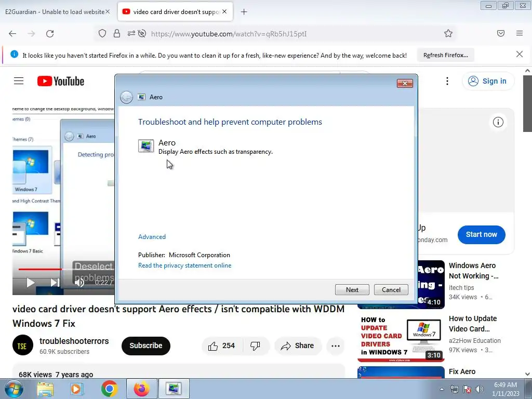
Task: Like the video with thumbs up
Action: [222, 345]
